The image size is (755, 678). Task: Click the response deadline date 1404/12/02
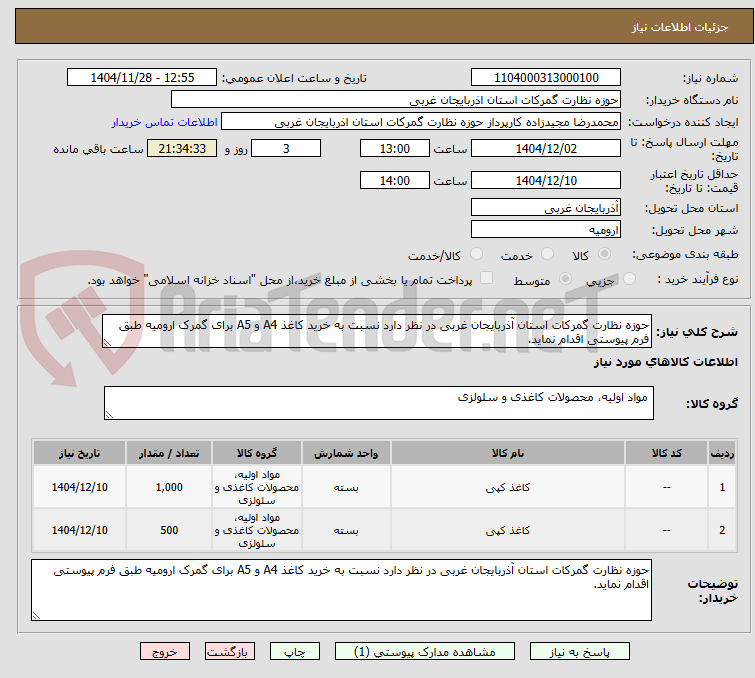(x=546, y=148)
